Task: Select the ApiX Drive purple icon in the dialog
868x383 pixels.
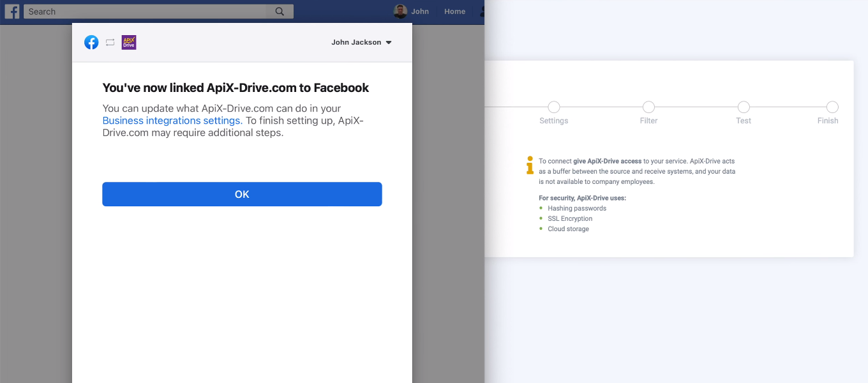Action: point(129,42)
